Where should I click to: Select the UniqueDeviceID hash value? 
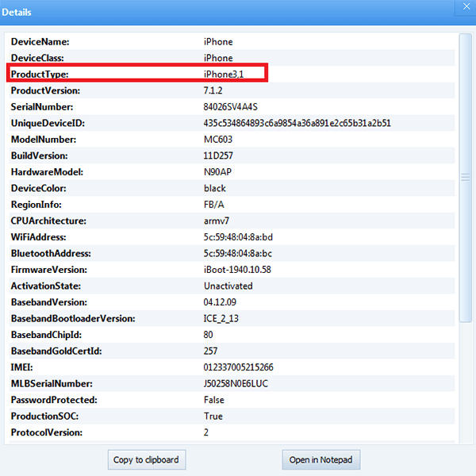(x=297, y=123)
